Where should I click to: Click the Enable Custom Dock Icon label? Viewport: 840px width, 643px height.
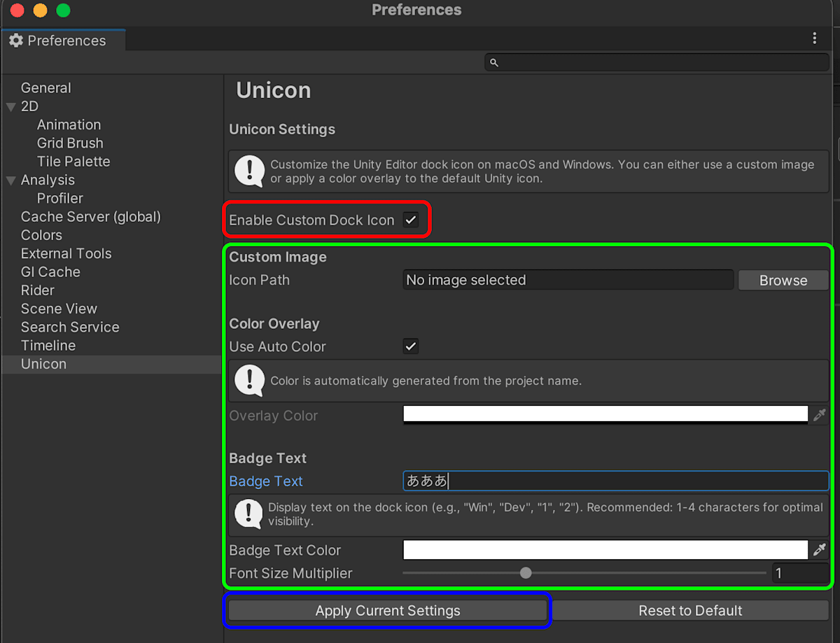pyautogui.click(x=311, y=220)
